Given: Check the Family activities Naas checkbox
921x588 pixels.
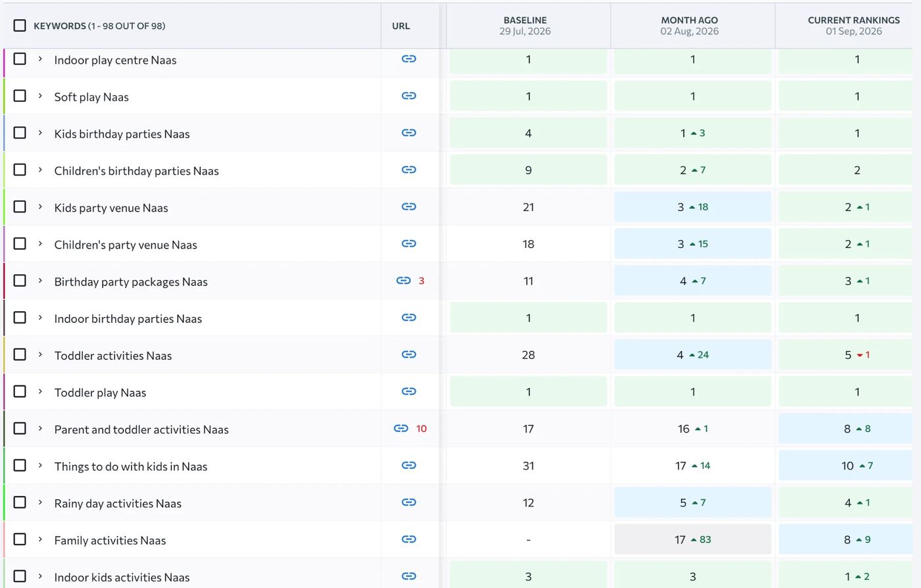Looking at the screenshot, I should [20, 539].
